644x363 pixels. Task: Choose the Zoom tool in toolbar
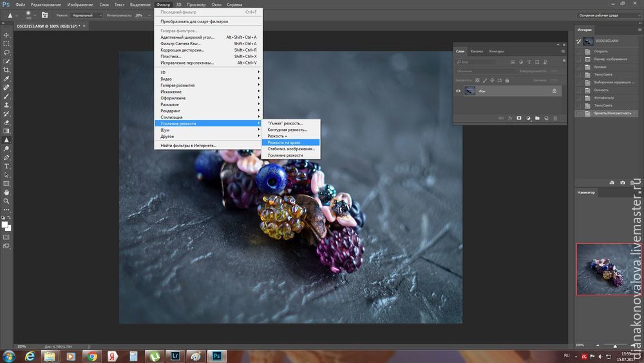[x=6, y=201]
